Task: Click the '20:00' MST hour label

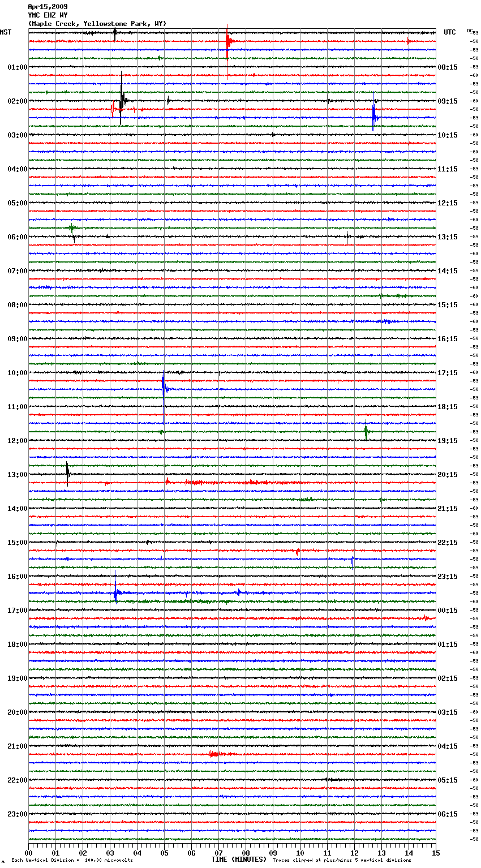Action: 18,712
